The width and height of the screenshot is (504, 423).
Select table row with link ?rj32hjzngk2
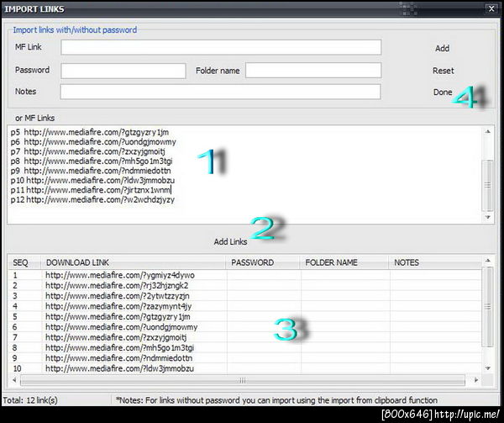(245, 285)
